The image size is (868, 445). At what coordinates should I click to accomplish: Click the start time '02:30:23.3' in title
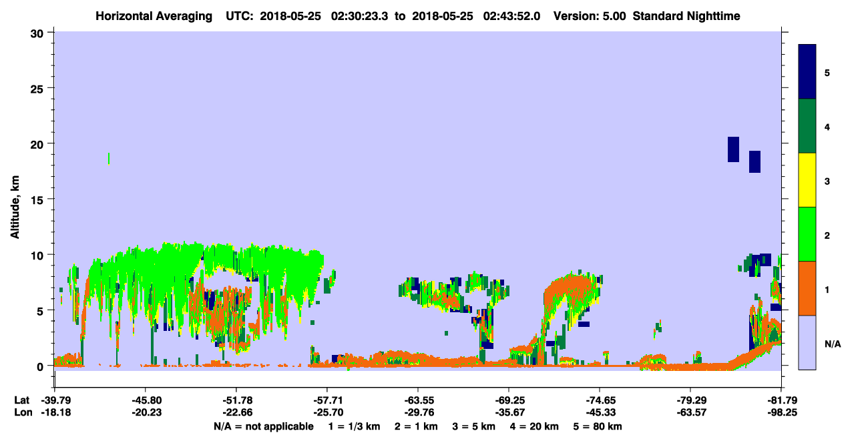[x=364, y=15]
